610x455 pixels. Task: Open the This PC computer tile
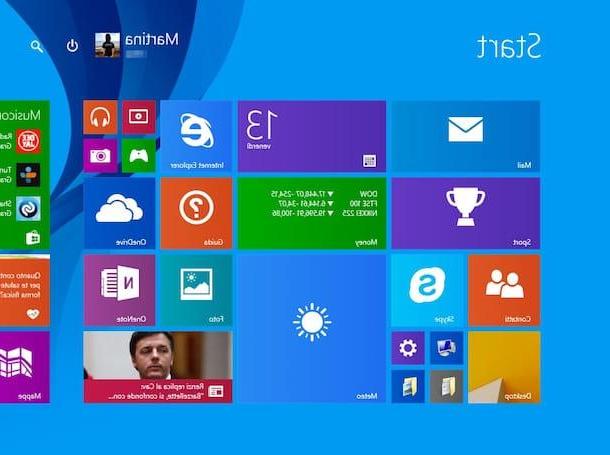point(446,348)
